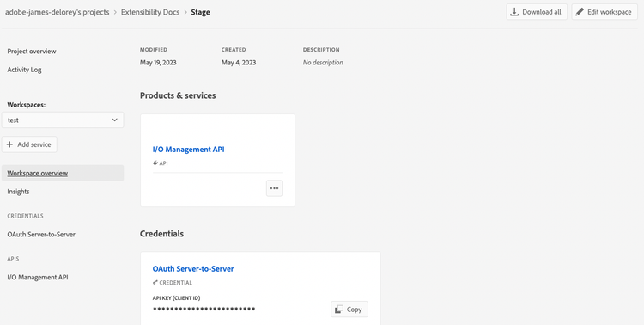Select the Stage breadcrumb
Screen dimensions: 644x325
pyautogui.click(x=200, y=12)
